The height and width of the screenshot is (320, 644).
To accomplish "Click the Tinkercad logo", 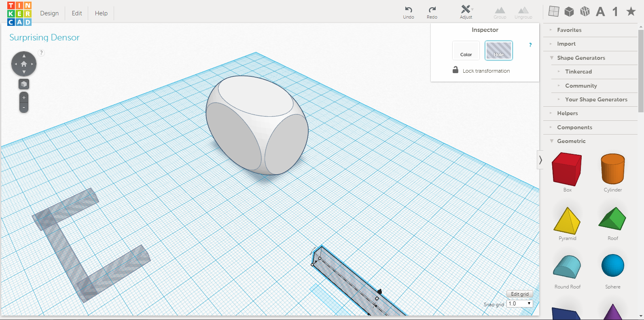I will [x=19, y=13].
